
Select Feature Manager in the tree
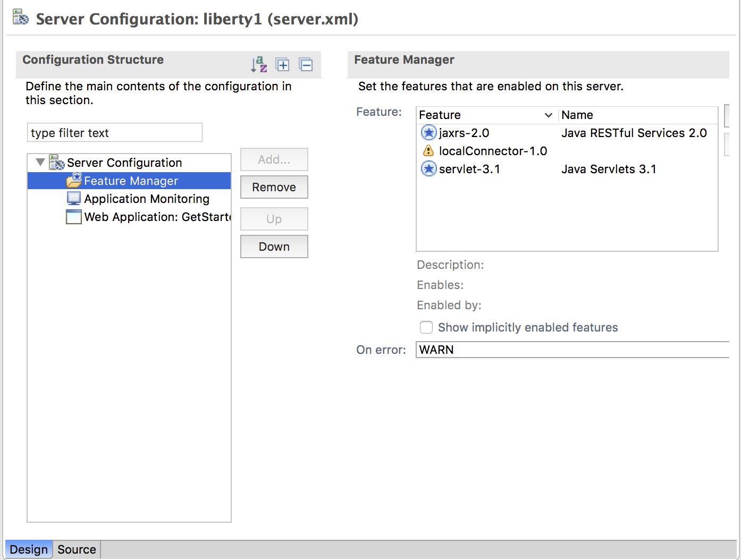(x=131, y=181)
